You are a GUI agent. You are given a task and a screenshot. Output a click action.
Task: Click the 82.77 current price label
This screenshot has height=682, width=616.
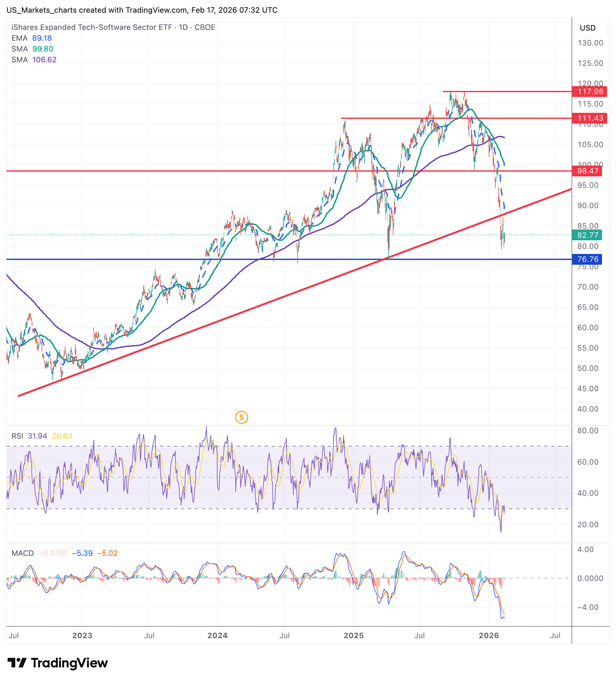587,235
